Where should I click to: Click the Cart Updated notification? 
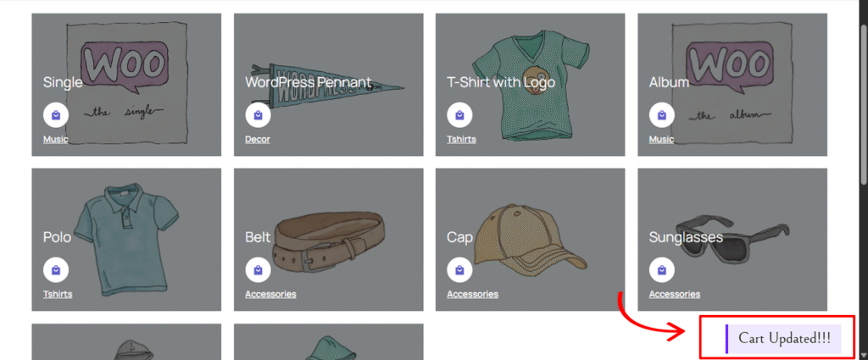783,338
